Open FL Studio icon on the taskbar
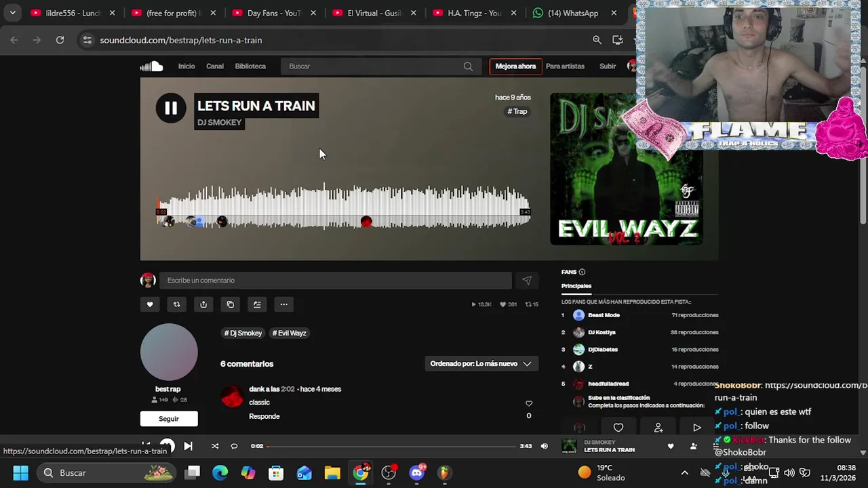Viewport: 868px width, 488px height. coord(444,472)
